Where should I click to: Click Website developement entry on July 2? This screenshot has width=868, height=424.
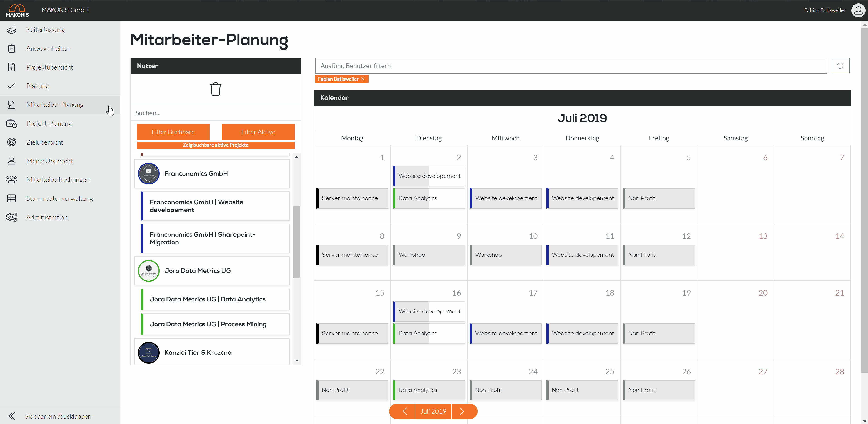click(429, 176)
